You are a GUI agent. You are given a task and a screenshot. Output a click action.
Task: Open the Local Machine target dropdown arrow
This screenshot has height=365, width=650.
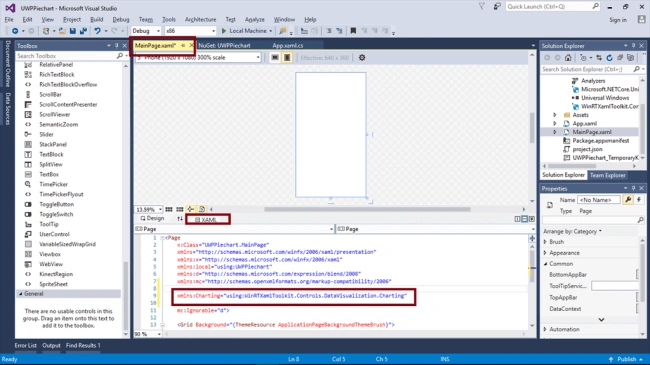tap(271, 31)
